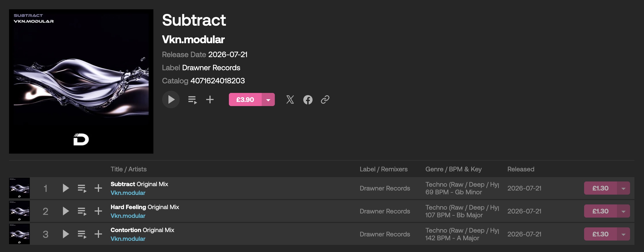Viewport: 644px width, 252px height.
Task: Open the Techno genre link for Subtract Original Mix
Action: pos(462,184)
